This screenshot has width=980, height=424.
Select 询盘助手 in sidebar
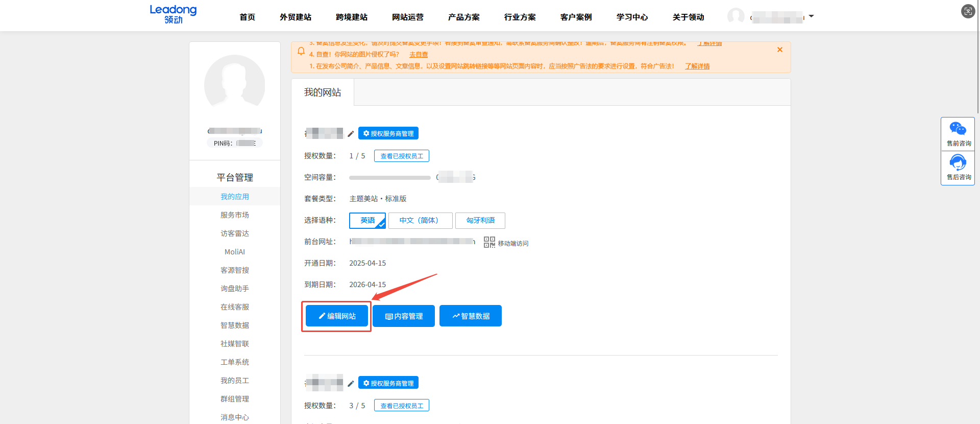[235, 289]
